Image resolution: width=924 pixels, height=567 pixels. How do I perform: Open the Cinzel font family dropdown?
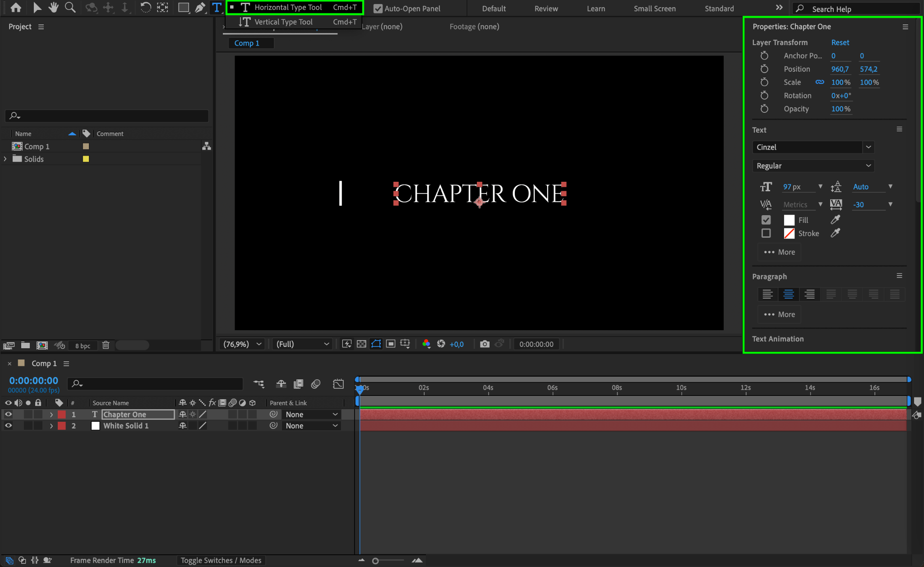(868, 147)
